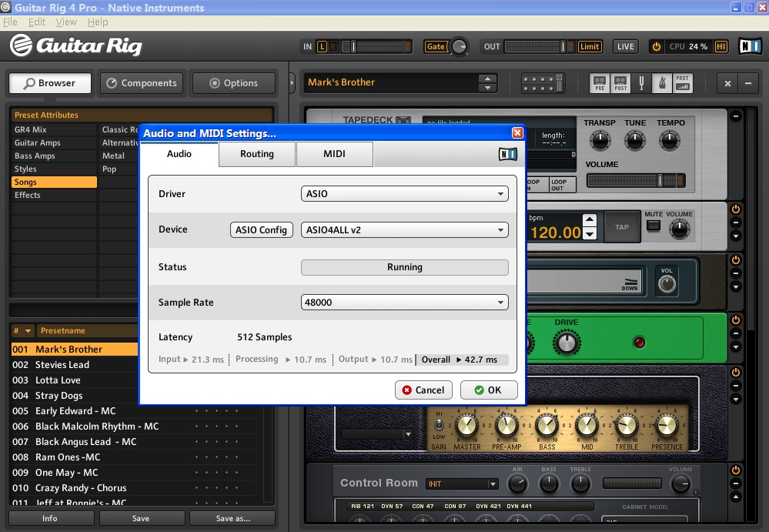Select next preset with down arrow
This screenshot has height=532, width=769.
click(487, 89)
